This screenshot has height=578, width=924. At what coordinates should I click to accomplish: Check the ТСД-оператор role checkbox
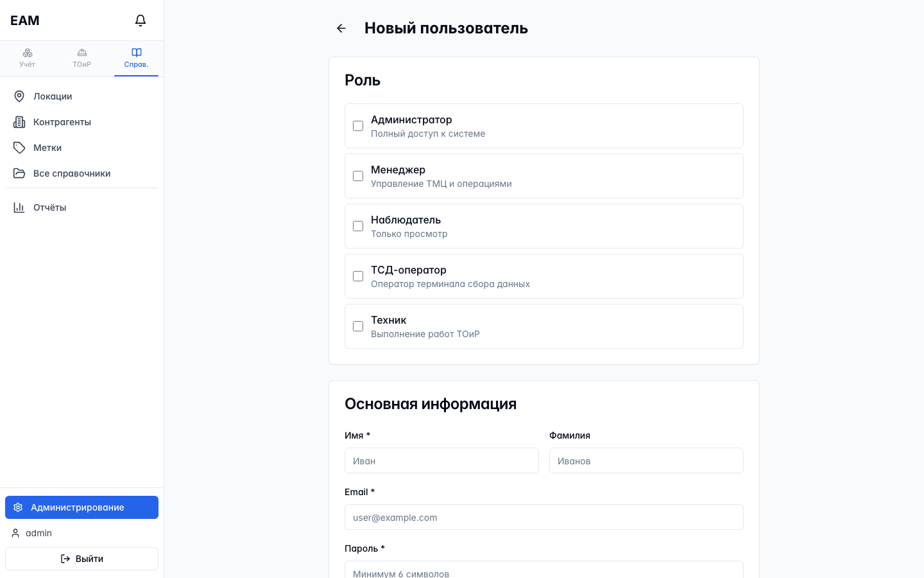(358, 276)
